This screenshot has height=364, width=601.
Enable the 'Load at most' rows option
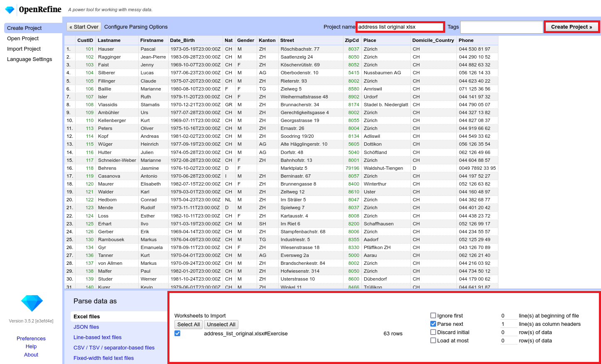pyautogui.click(x=433, y=340)
